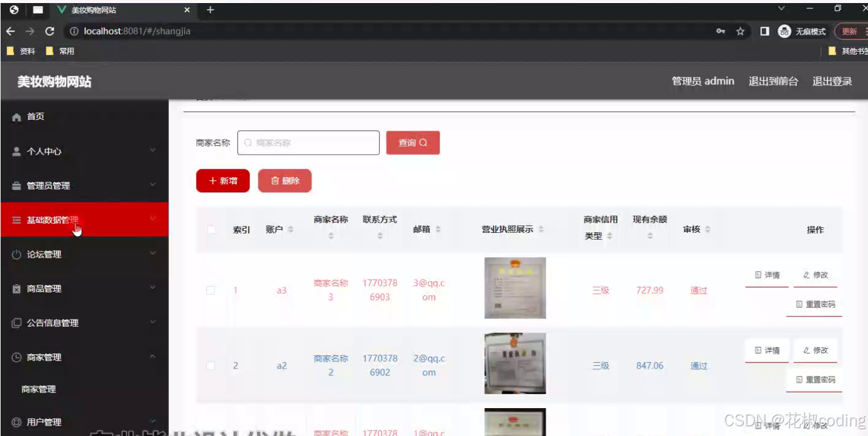The width and height of the screenshot is (868, 436).
Task: Sort by 联系方式 column arrows
Action: pyautogui.click(x=380, y=236)
